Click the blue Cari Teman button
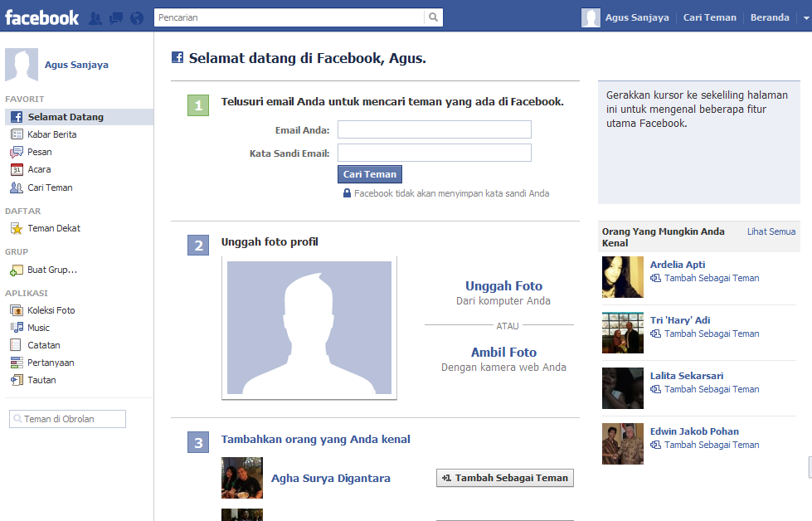This screenshot has height=521, width=812. coord(370,174)
